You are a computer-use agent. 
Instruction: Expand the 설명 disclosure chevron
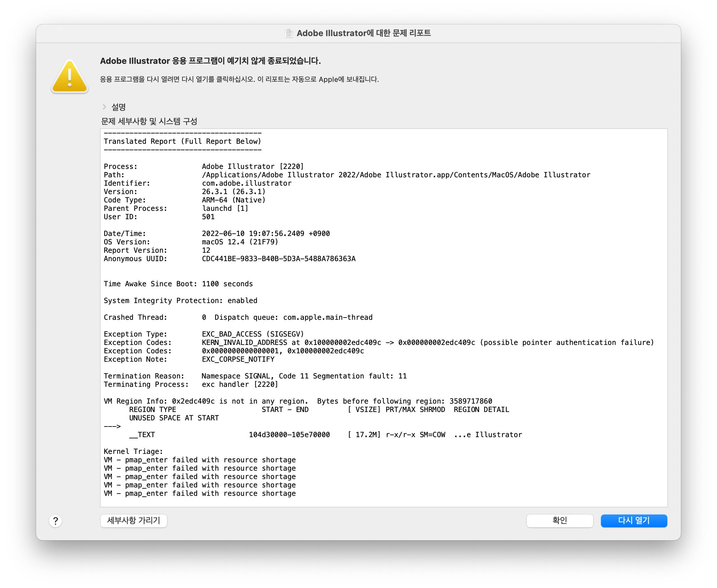[x=104, y=107]
